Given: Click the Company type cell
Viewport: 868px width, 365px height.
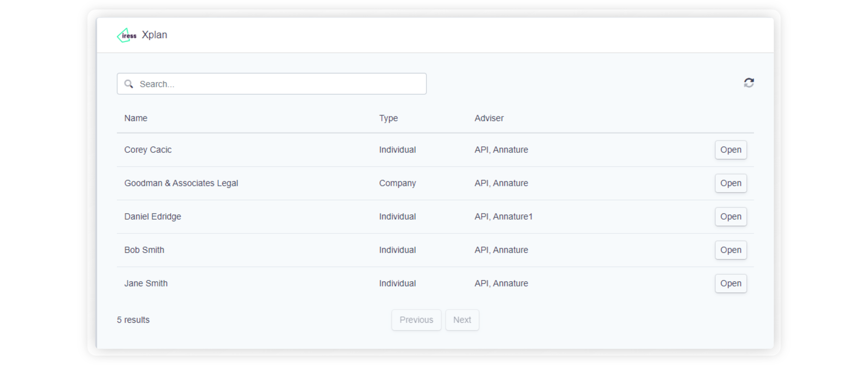Looking at the screenshot, I should [x=397, y=183].
